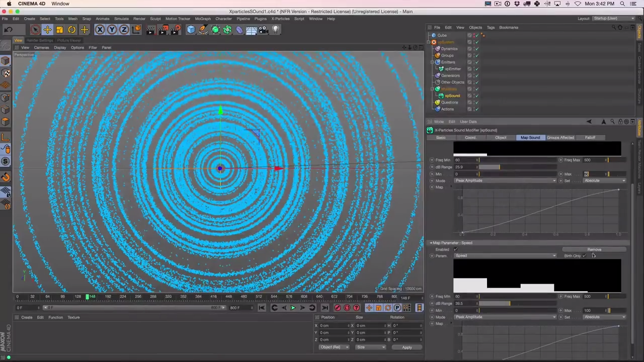
Task: Collapse the Map Parameter : Speed section
Action: pyautogui.click(x=431, y=243)
